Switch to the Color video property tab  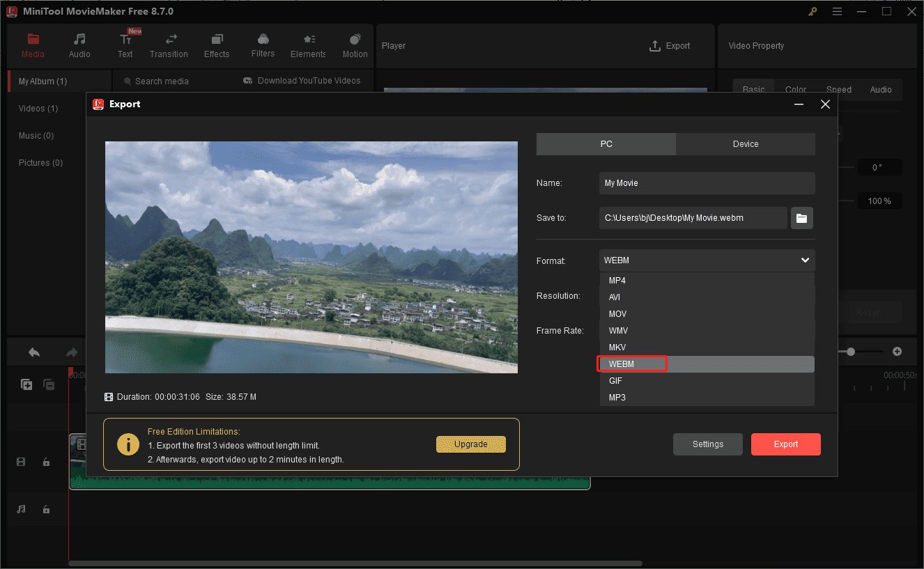tap(796, 89)
